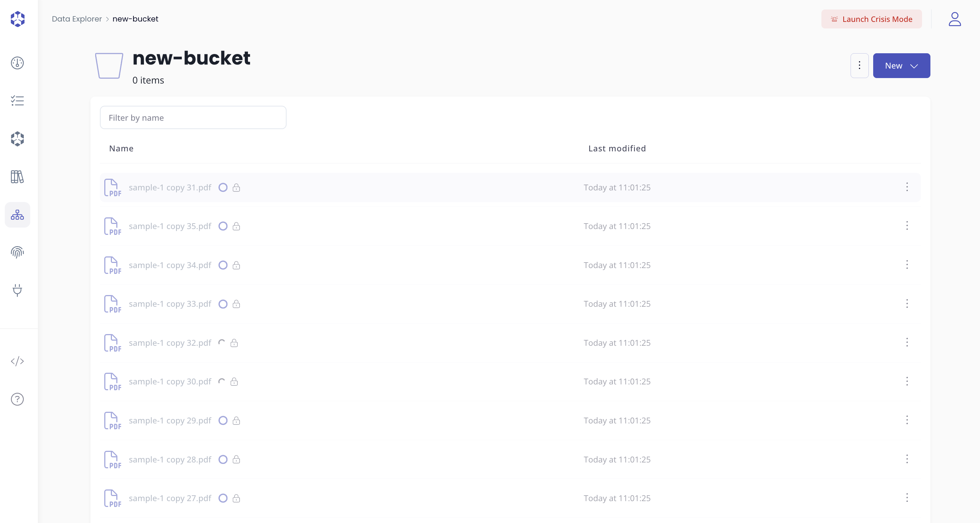Open the bucket options three-dot menu

pos(859,66)
